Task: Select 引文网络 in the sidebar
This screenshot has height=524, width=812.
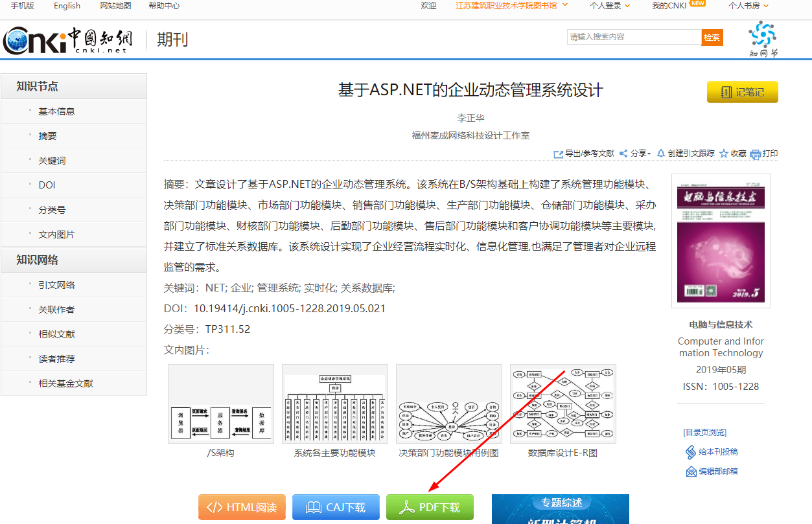Action: [x=56, y=285]
